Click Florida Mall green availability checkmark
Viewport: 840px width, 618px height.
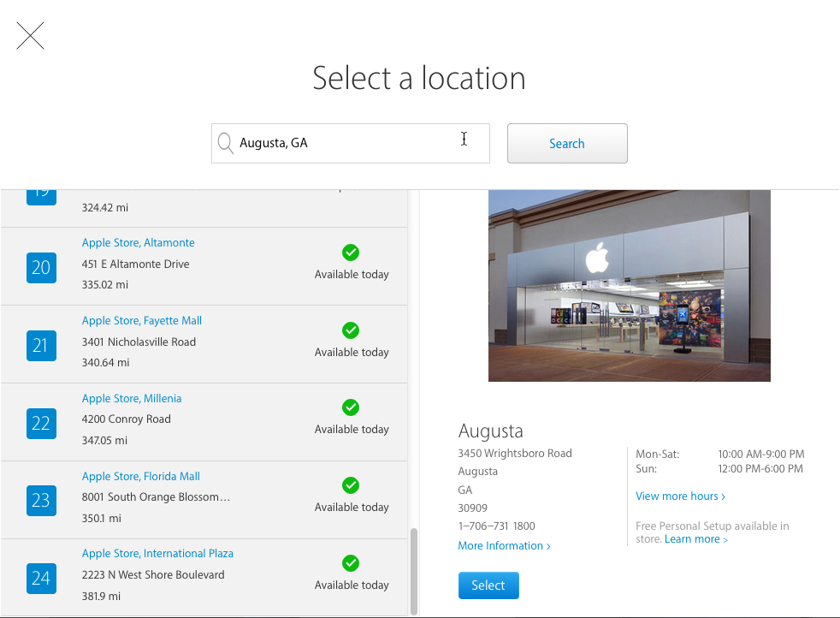(351, 485)
